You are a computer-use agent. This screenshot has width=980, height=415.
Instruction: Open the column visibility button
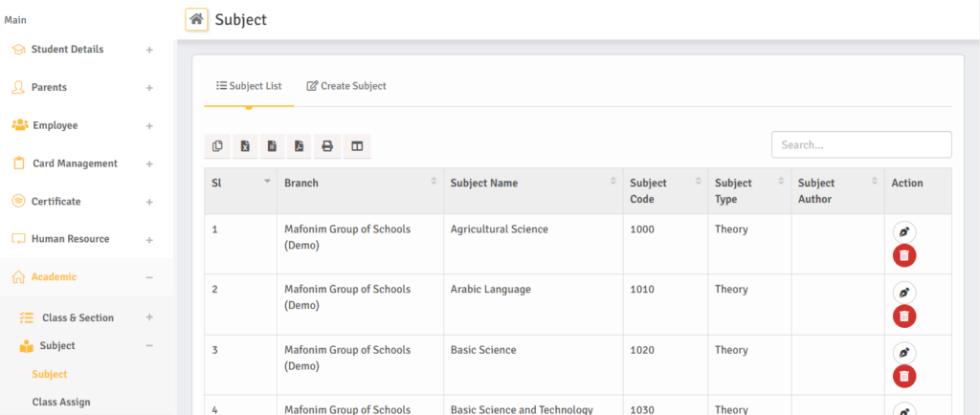coord(356,146)
